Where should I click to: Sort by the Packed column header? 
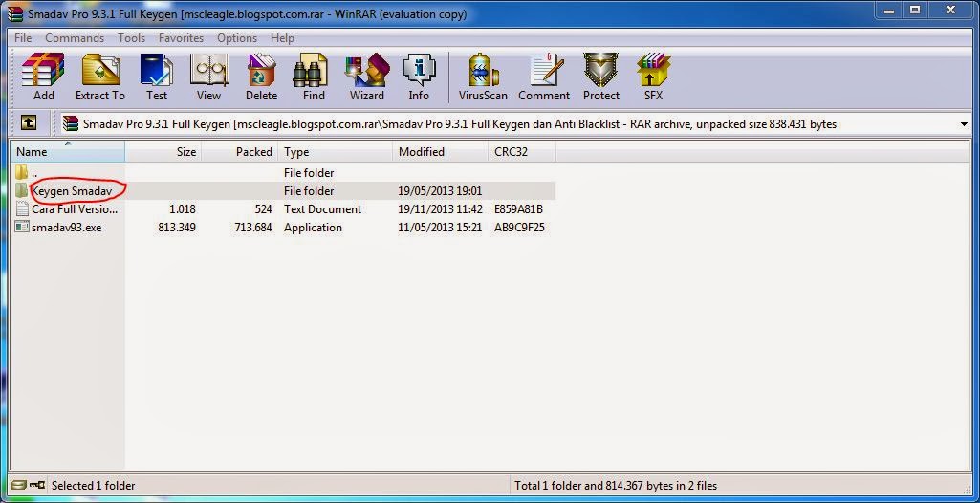[240, 152]
